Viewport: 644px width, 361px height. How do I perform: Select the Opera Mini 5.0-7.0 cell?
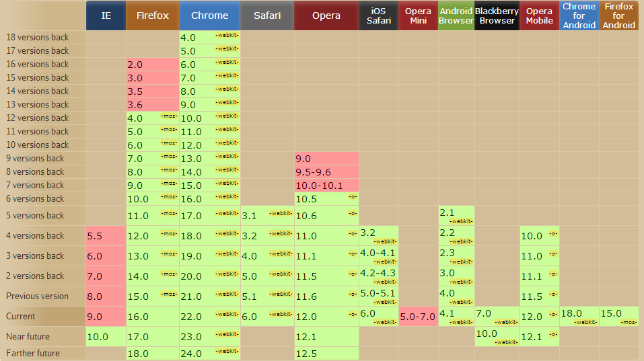pyautogui.click(x=418, y=316)
